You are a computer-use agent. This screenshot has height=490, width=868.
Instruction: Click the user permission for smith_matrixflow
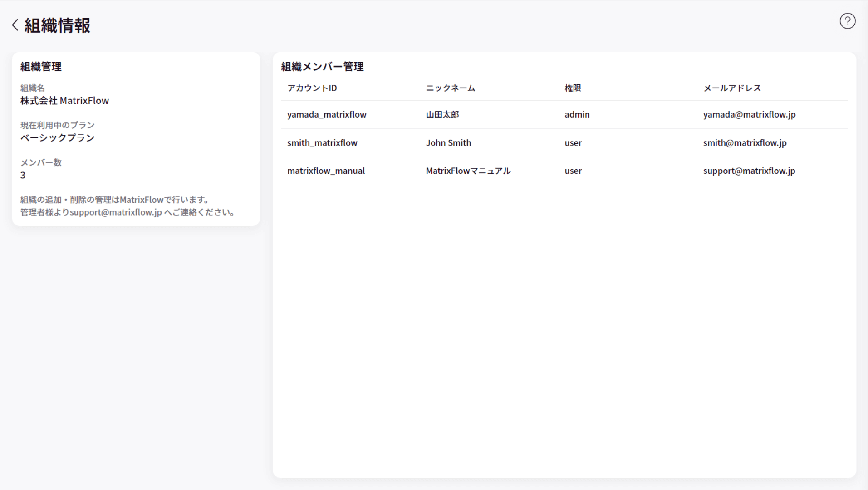[573, 143]
